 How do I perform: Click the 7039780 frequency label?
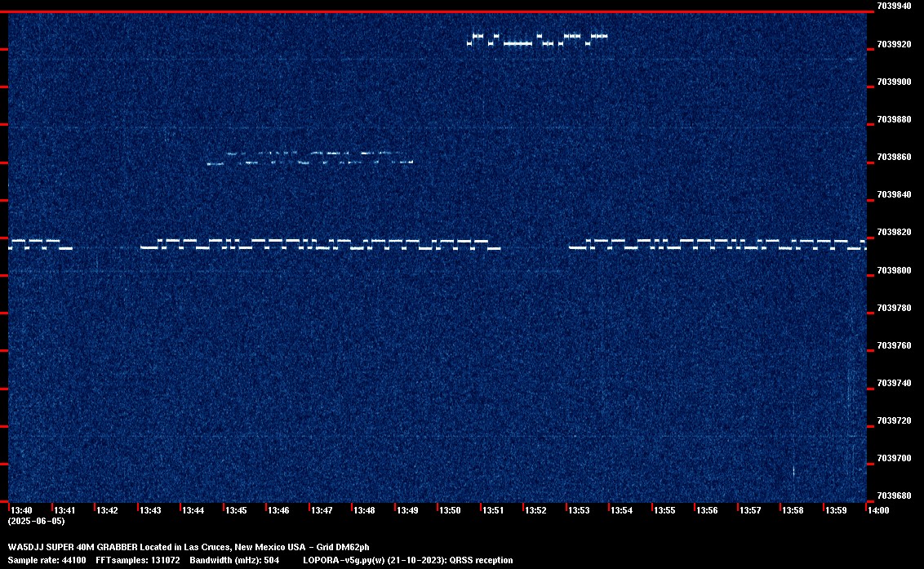pyautogui.click(x=894, y=308)
